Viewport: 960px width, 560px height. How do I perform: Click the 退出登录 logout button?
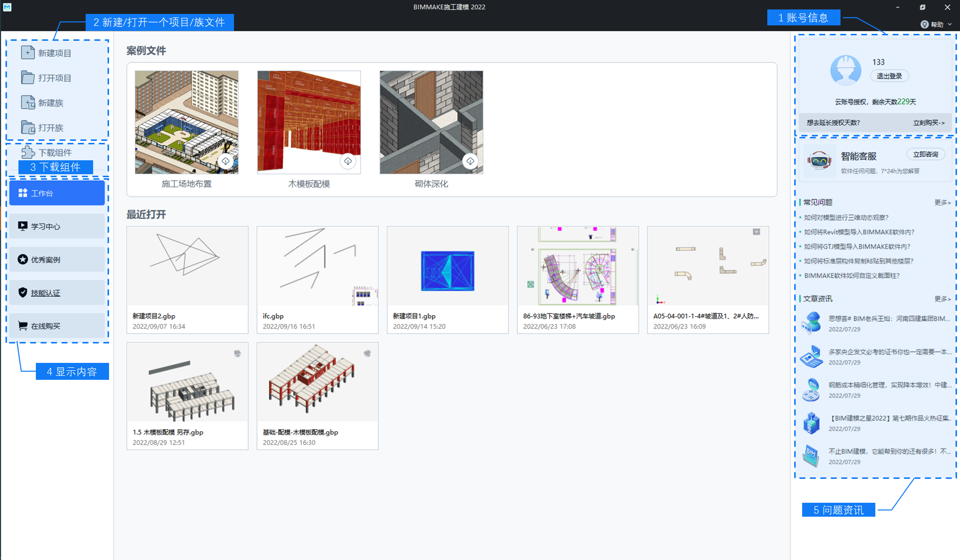(889, 76)
